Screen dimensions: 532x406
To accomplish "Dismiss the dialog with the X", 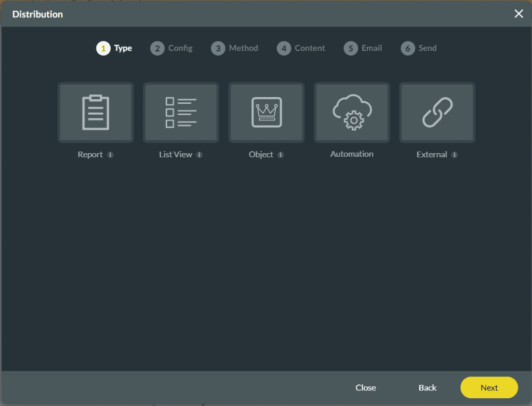I will click(518, 13).
